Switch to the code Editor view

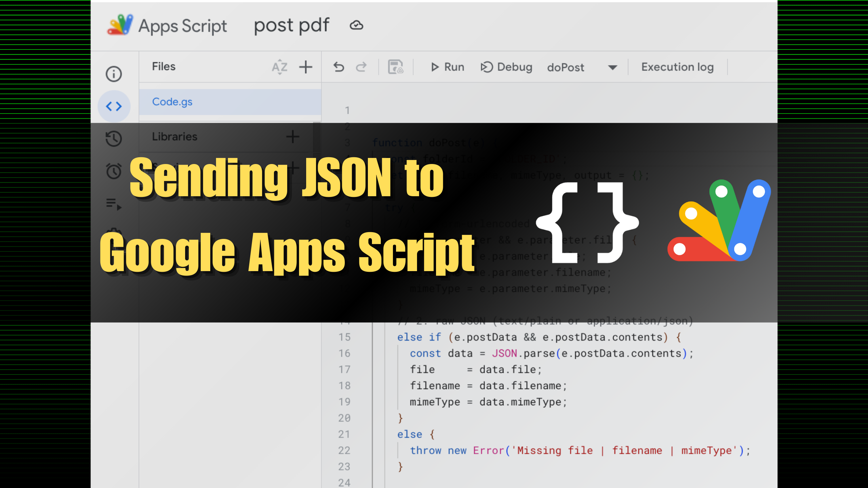pyautogui.click(x=114, y=106)
